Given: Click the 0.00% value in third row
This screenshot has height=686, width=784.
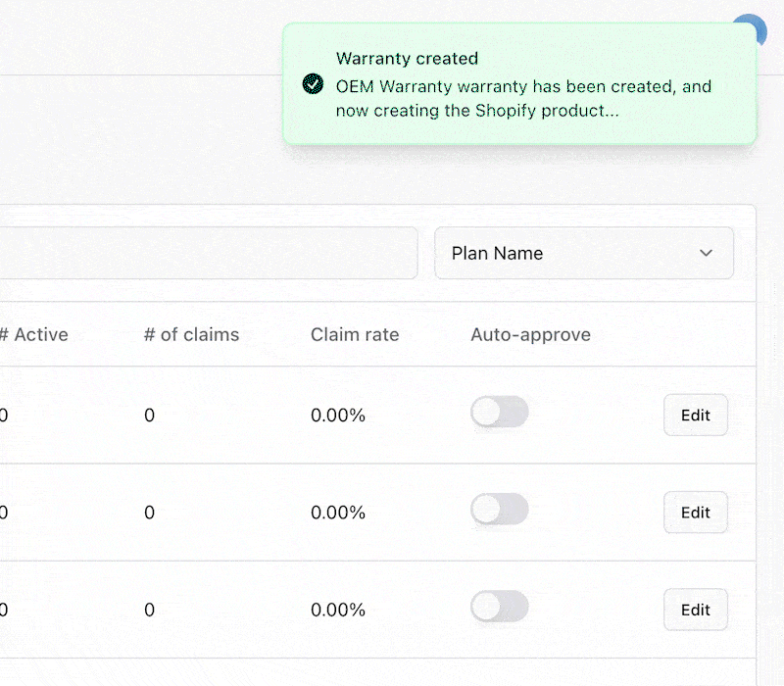Looking at the screenshot, I should pos(338,610).
